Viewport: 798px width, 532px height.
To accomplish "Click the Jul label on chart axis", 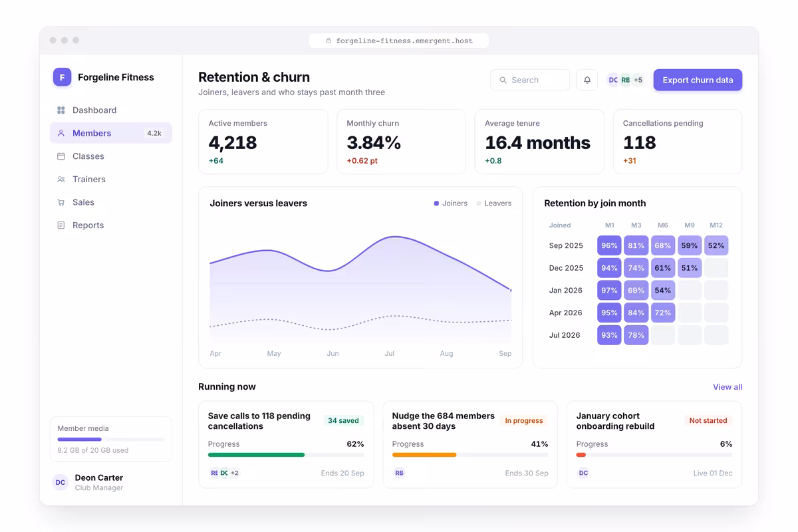I will (x=390, y=354).
